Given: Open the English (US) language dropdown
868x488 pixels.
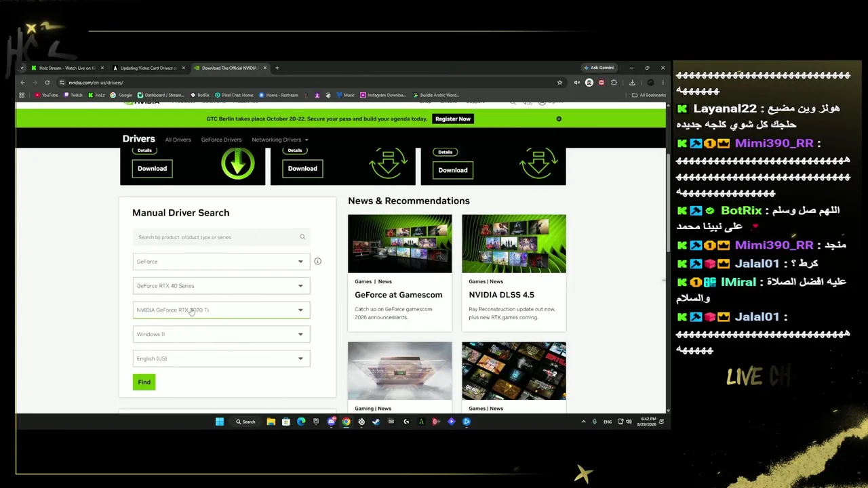Looking at the screenshot, I should click(x=221, y=359).
